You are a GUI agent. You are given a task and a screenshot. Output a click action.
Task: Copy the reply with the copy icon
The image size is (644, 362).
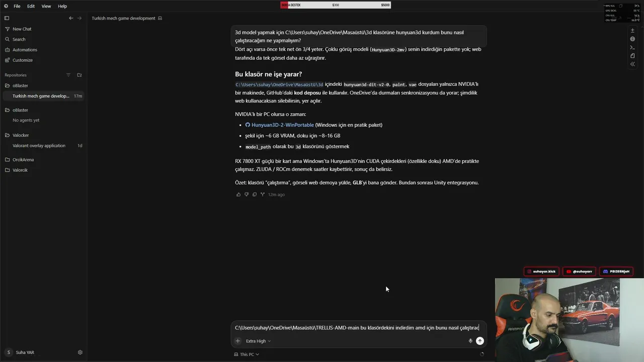(255, 195)
